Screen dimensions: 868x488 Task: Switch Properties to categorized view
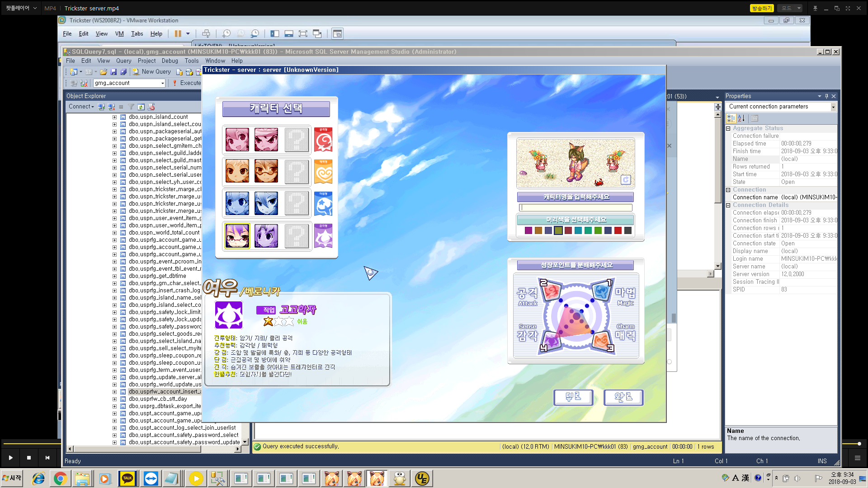point(731,118)
